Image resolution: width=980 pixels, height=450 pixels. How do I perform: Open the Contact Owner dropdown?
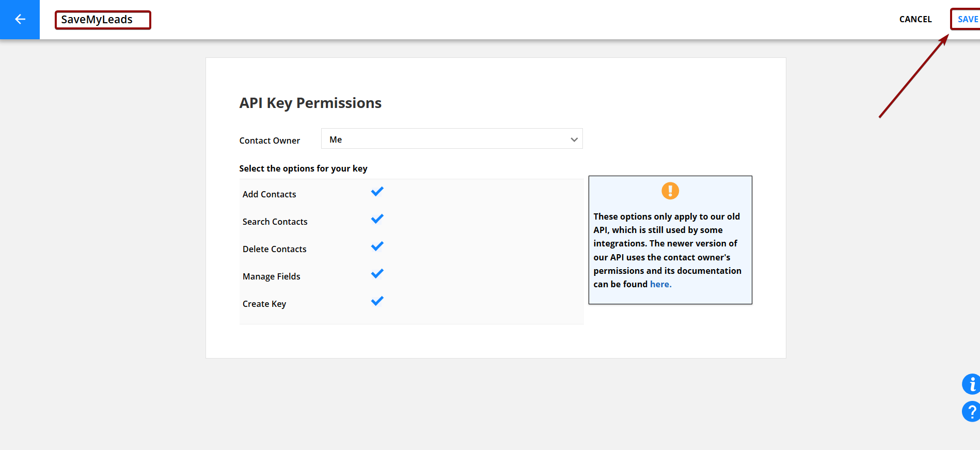click(451, 139)
